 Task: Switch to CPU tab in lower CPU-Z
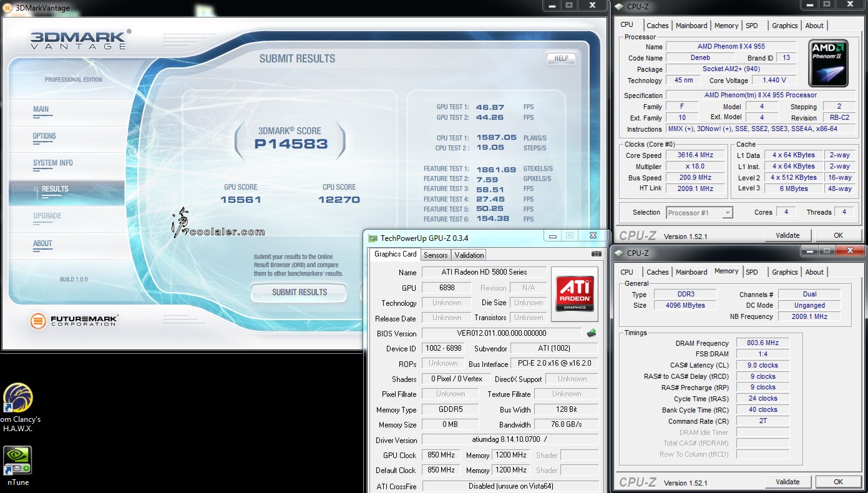click(x=627, y=272)
